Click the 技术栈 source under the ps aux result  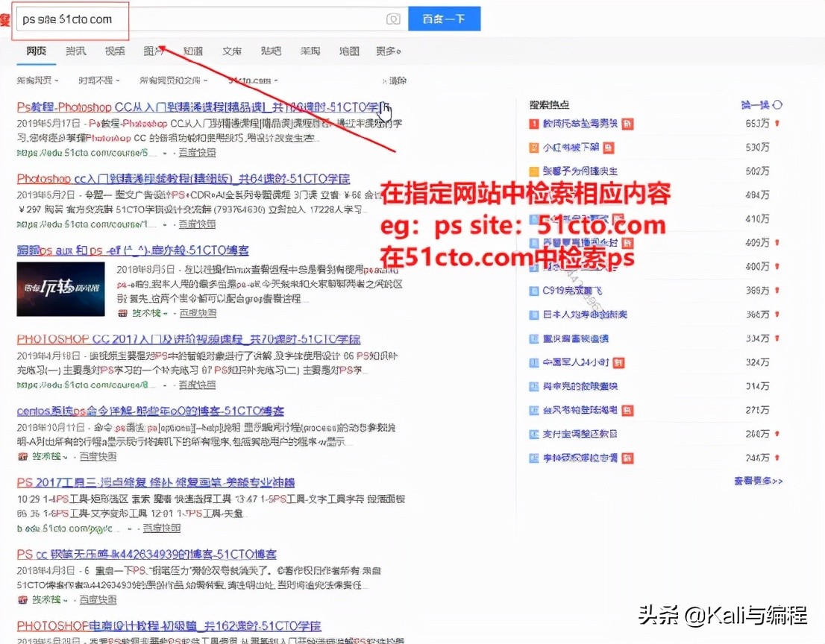click(x=146, y=313)
